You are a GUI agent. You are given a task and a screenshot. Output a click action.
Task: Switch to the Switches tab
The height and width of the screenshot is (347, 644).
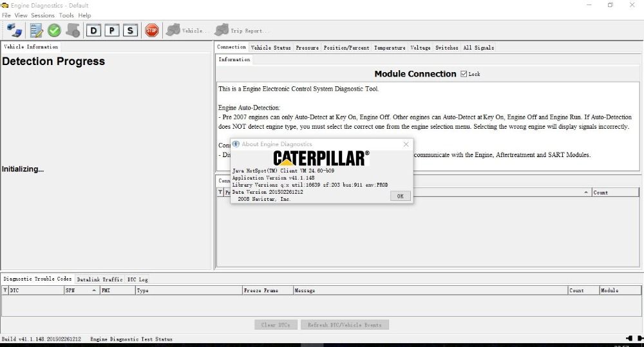pos(447,48)
